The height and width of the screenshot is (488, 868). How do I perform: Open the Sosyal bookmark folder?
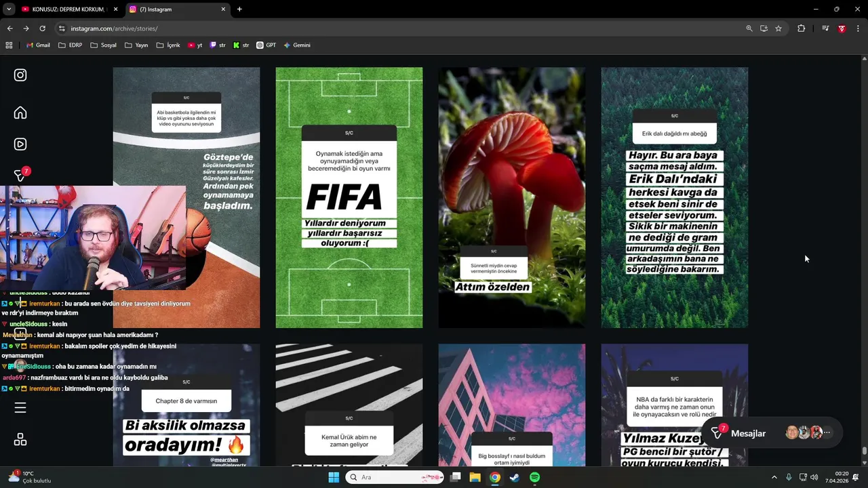click(x=103, y=45)
